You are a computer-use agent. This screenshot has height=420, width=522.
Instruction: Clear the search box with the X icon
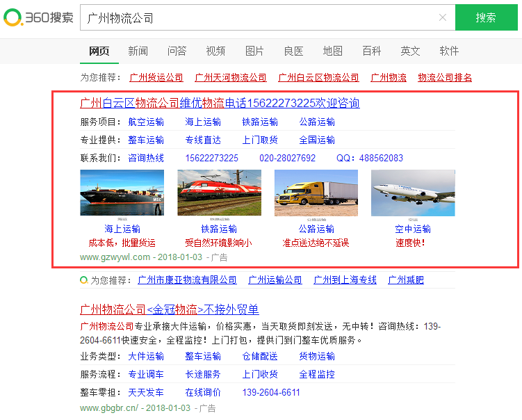click(443, 17)
